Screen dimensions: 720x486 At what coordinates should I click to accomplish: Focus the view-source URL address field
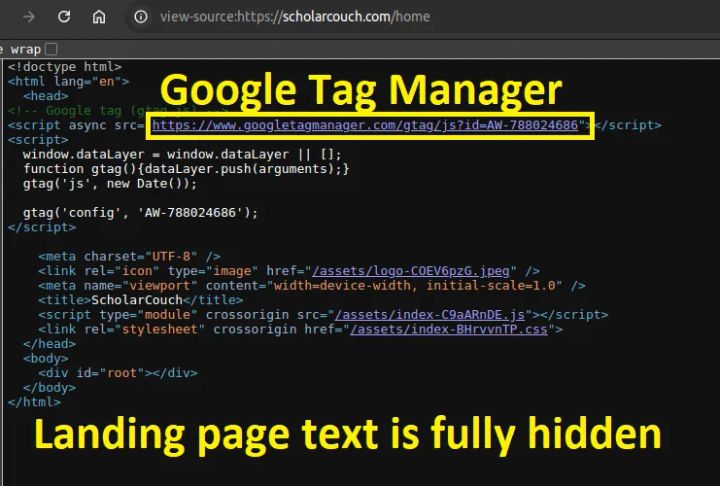click(x=295, y=17)
